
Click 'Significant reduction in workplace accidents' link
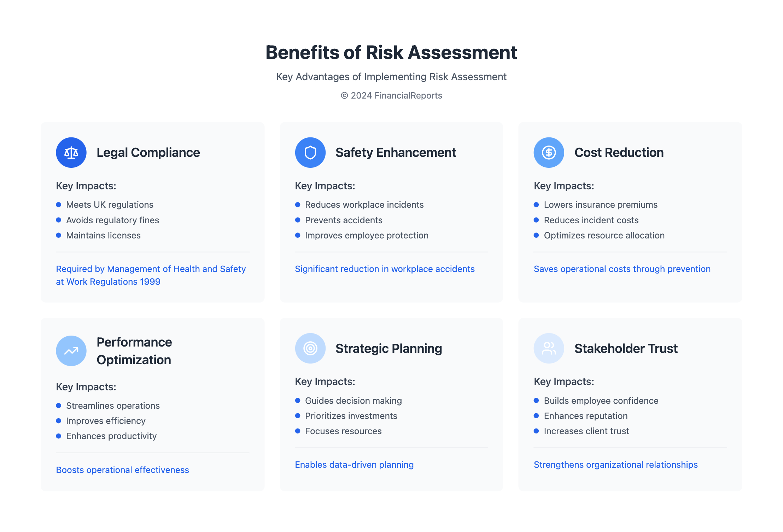(x=385, y=269)
